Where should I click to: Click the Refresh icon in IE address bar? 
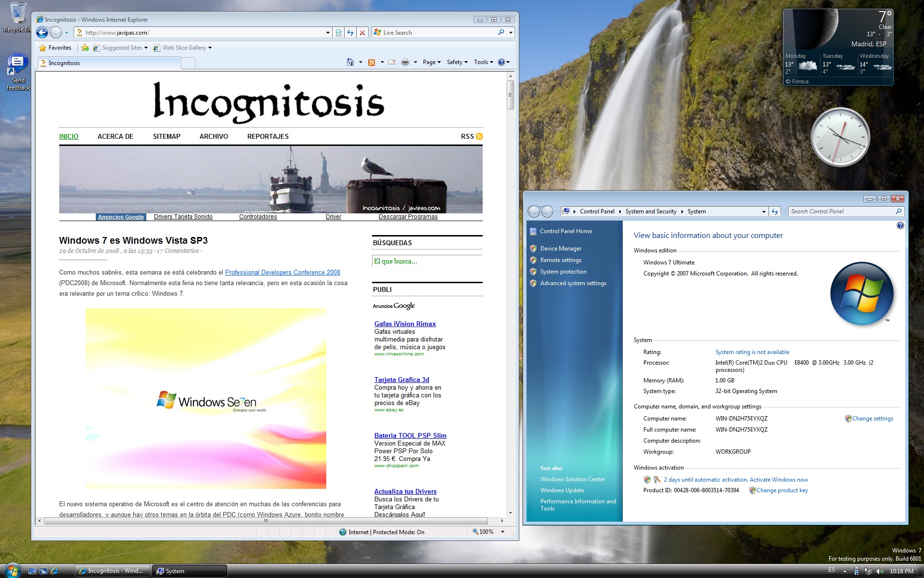pyautogui.click(x=350, y=33)
